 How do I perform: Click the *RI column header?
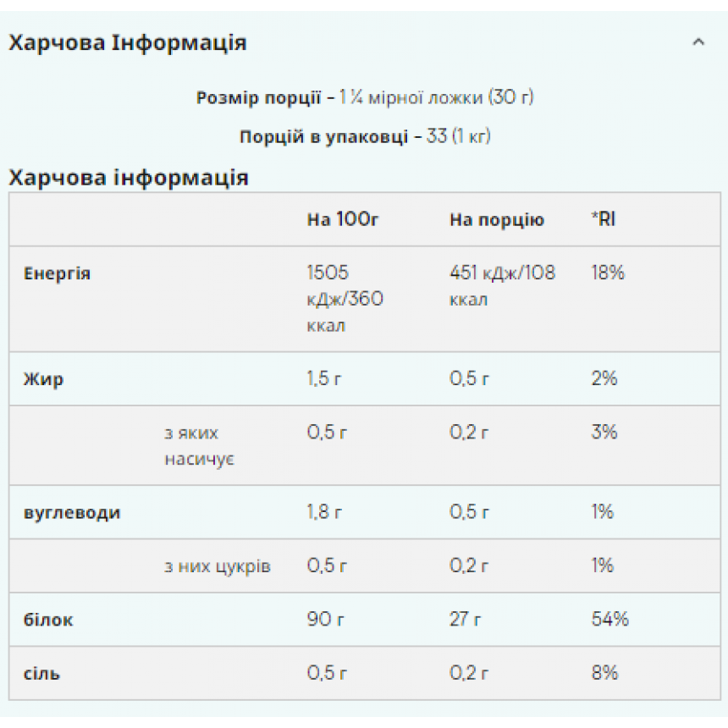point(603,219)
